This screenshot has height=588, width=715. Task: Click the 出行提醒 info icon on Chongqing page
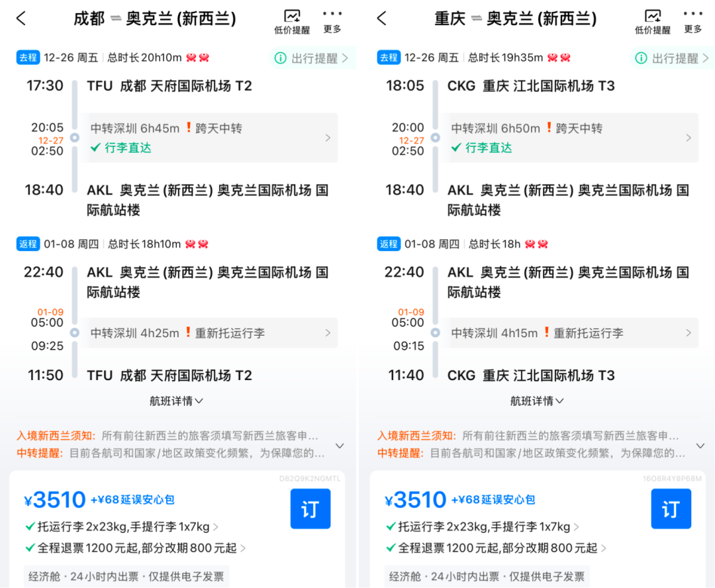640,58
